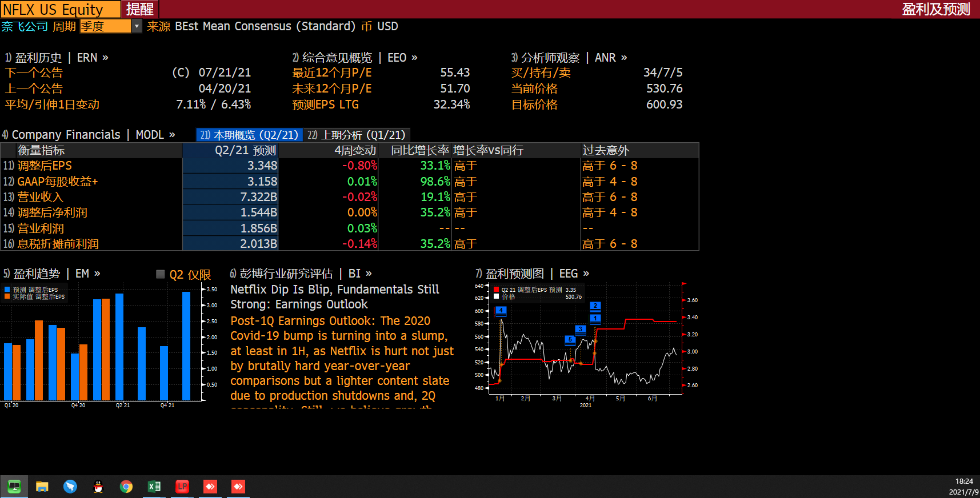
Task: Open the 周期 季度 period dropdown arrow
Action: pyautogui.click(x=137, y=26)
